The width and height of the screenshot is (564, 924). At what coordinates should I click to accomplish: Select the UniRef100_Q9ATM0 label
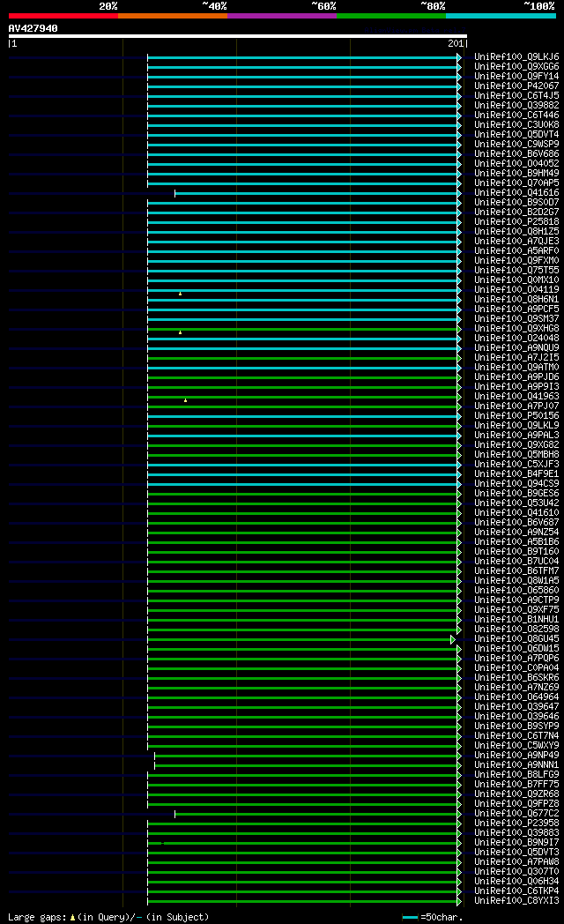tap(516, 367)
